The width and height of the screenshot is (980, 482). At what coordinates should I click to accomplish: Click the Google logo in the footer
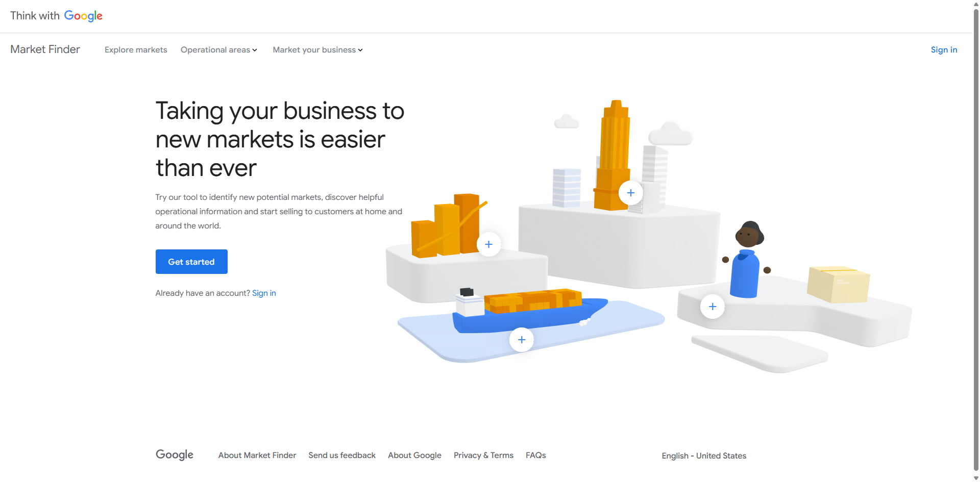tap(175, 455)
